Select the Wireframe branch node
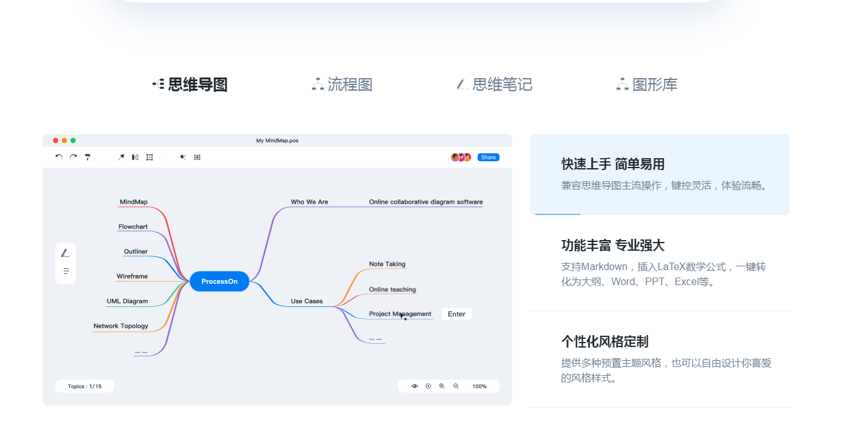868x427 pixels. point(132,276)
